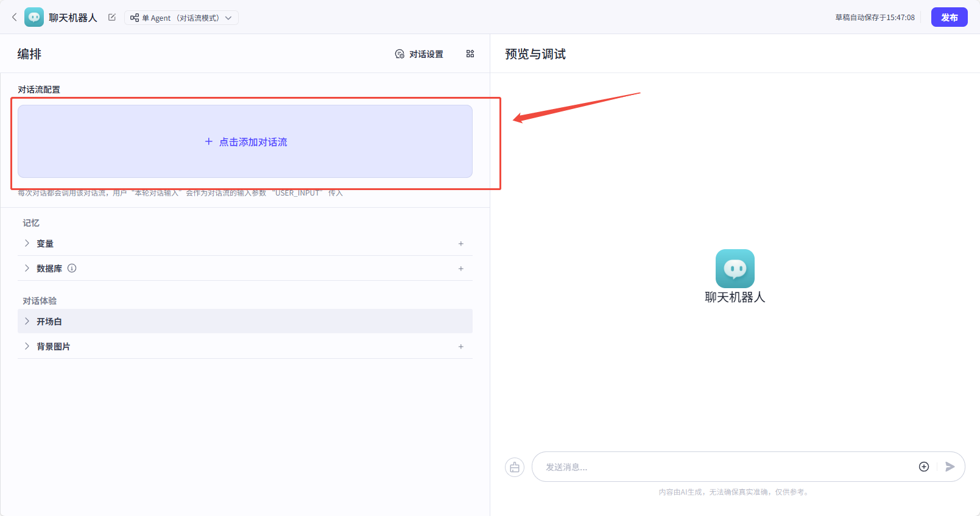Add a background image with plus icon
The height and width of the screenshot is (516, 980).
[x=461, y=347]
